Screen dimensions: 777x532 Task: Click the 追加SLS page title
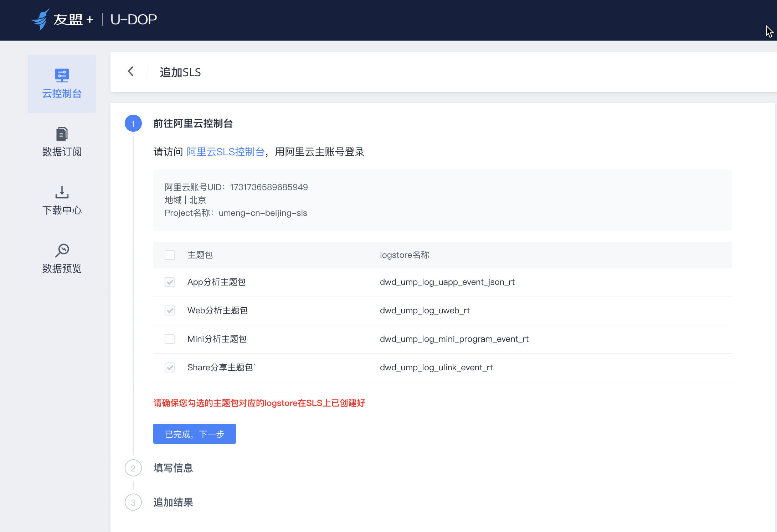pyautogui.click(x=180, y=72)
